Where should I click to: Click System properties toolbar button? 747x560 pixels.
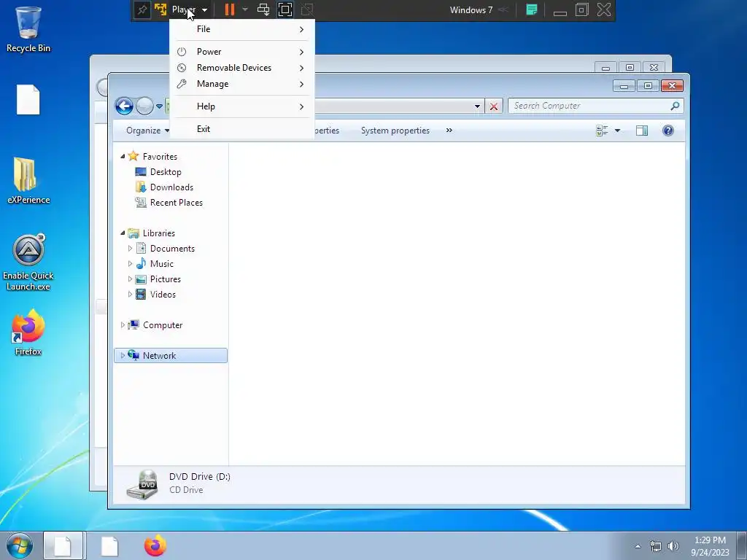pyautogui.click(x=395, y=131)
